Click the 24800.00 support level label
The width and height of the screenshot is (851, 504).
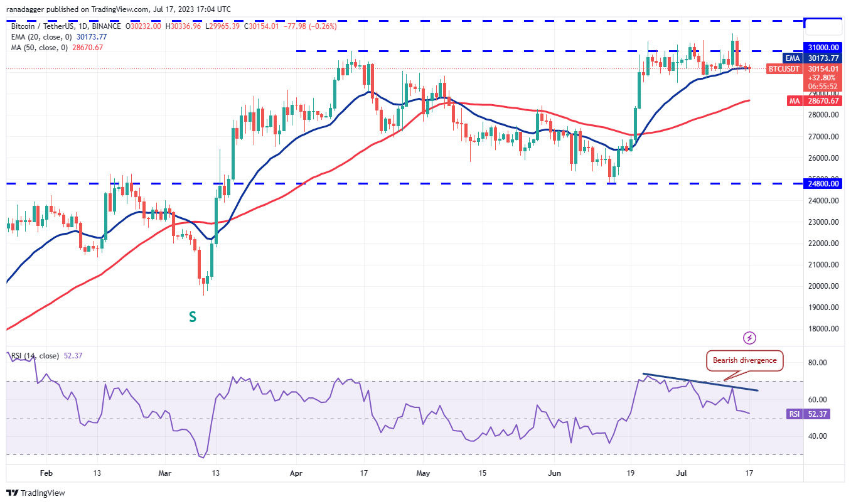tap(822, 184)
